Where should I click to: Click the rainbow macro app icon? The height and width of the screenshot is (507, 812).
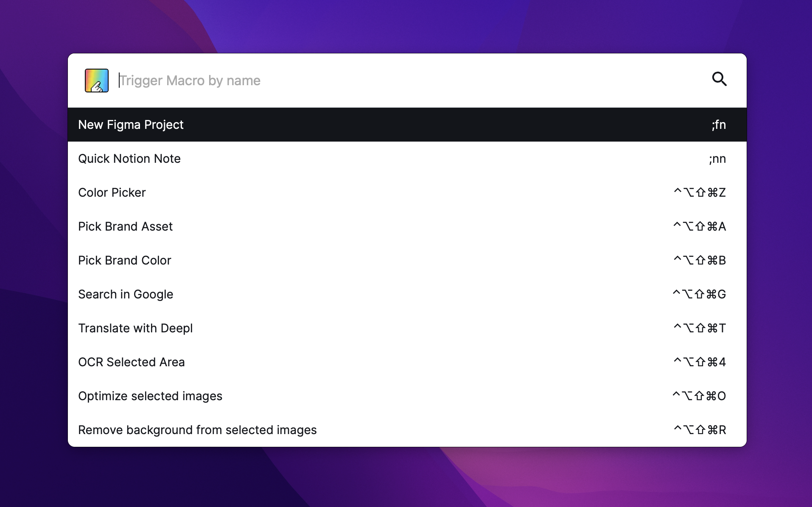point(97,81)
